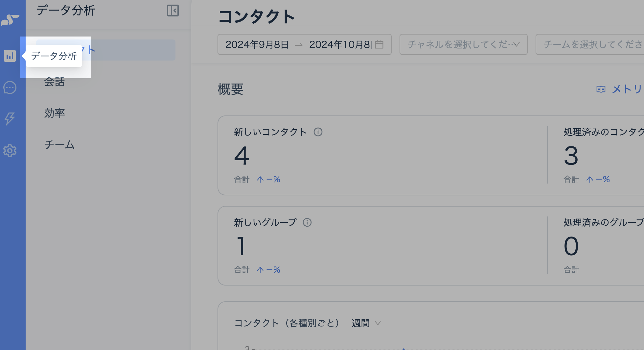Select the highlighted コンタクト menu item

click(x=131, y=50)
